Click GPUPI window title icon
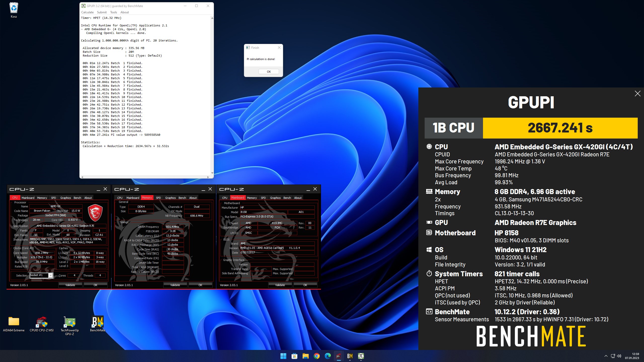Image resolution: width=644 pixels, height=362 pixels. click(83, 6)
